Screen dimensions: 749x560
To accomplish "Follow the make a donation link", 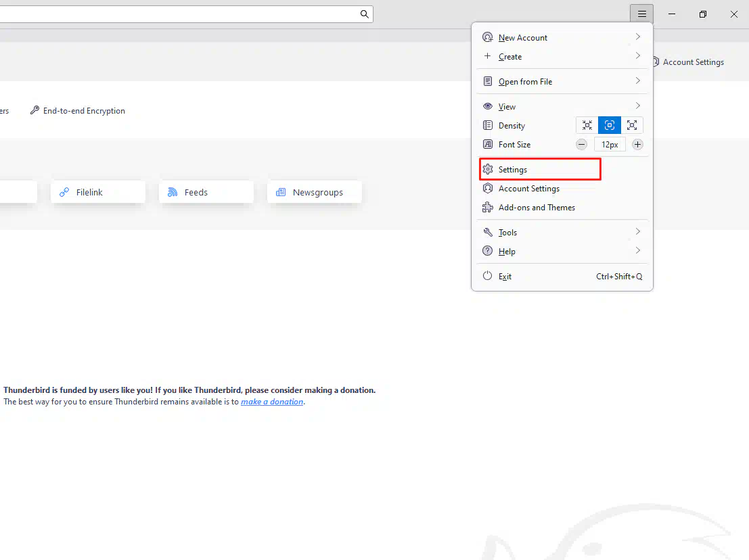I will (272, 402).
